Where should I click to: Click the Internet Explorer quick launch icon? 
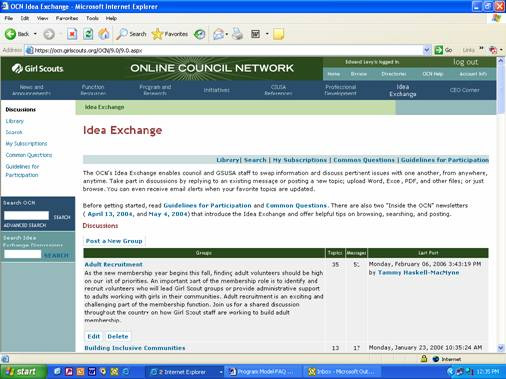click(x=126, y=371)
